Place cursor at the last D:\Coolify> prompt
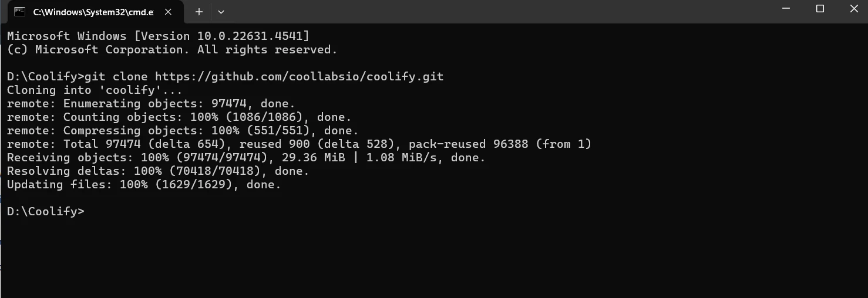The height and width of the screenshot is (298, 868). point(88,212)
